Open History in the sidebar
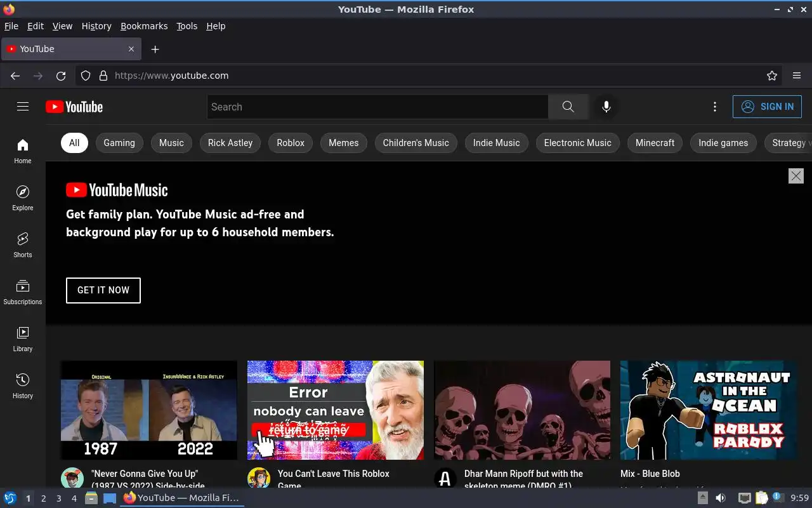This screenshot has width=812, height=508. (23, 386)
